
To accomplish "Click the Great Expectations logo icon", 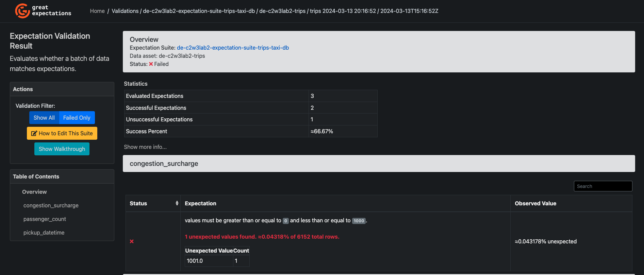I will pos(22,11).
